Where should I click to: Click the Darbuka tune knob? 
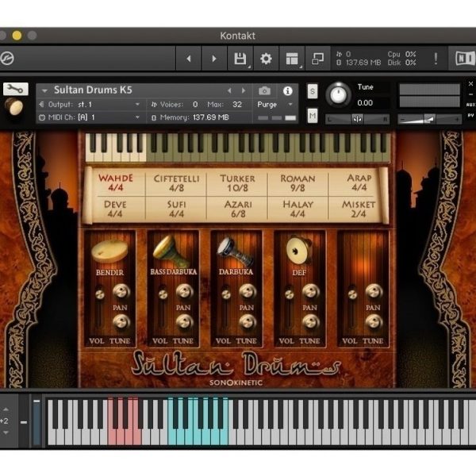pos(248,322)
